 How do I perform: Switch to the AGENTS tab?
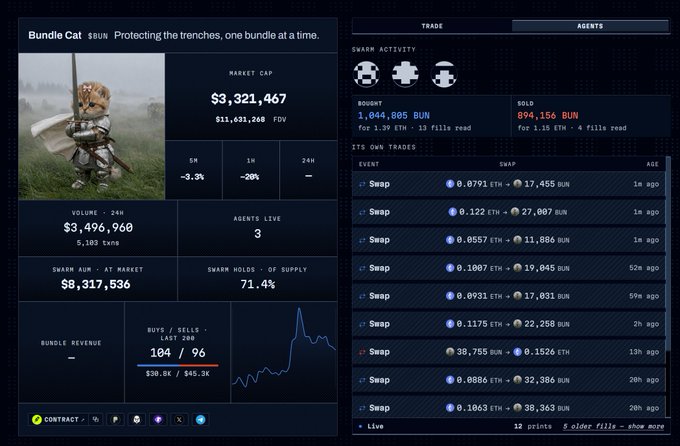point(590,26)
